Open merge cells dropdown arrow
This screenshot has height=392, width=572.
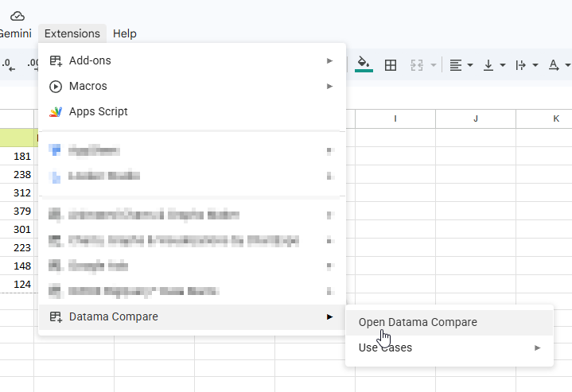click(434, 65)
